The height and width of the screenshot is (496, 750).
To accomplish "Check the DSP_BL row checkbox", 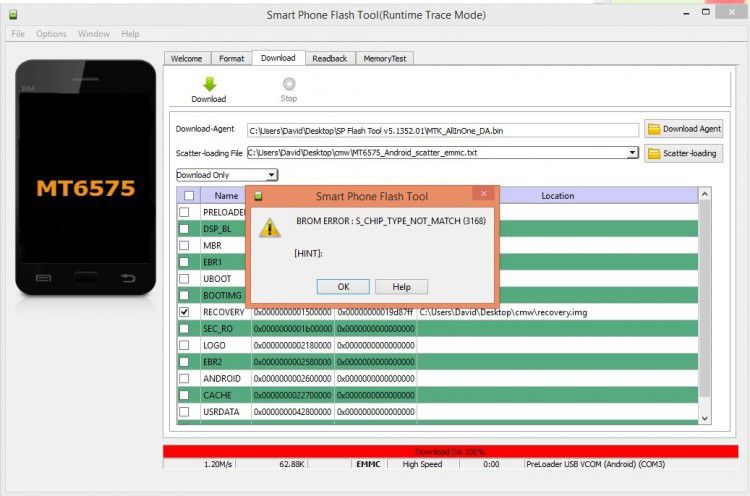I will [x=184, y=229].
